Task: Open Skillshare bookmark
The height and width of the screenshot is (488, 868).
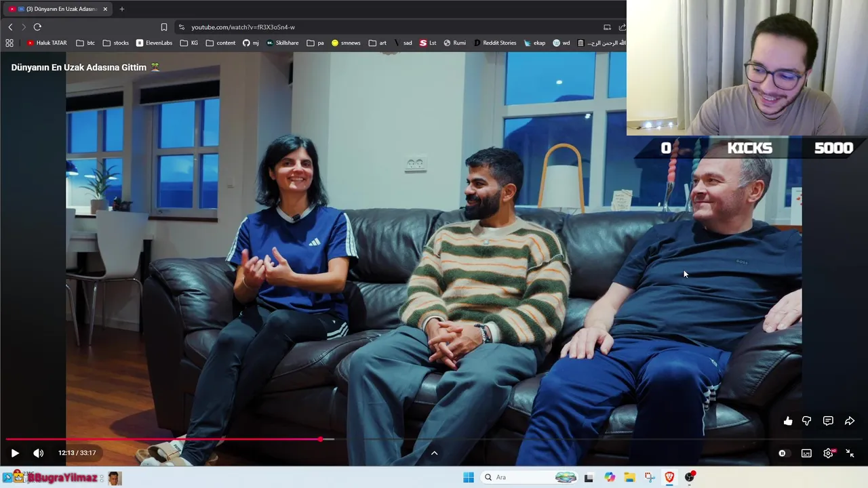Action: 282,43
